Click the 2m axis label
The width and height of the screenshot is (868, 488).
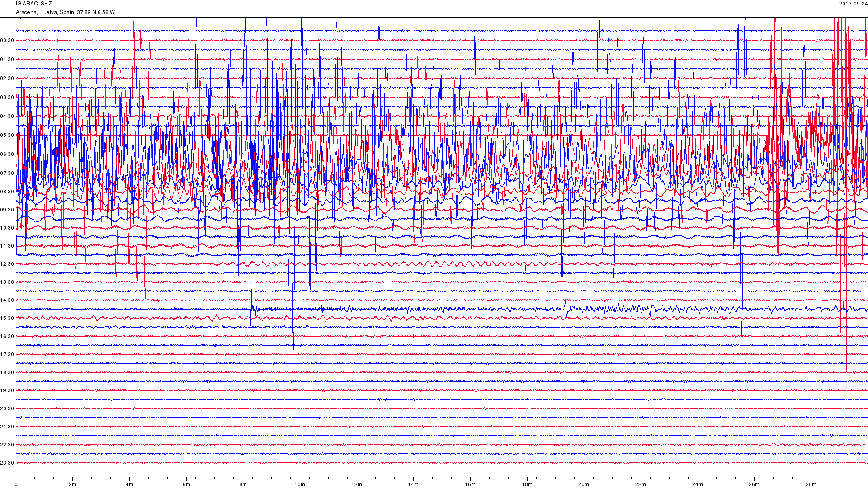point(73,484)
